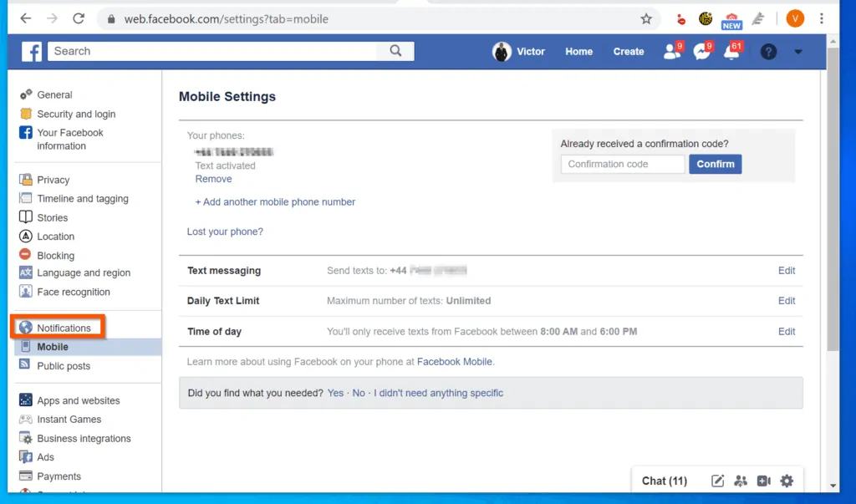Screen dimensions: 856x504
Task: Click Add another mobile phone number
Action: coord(275,201)
